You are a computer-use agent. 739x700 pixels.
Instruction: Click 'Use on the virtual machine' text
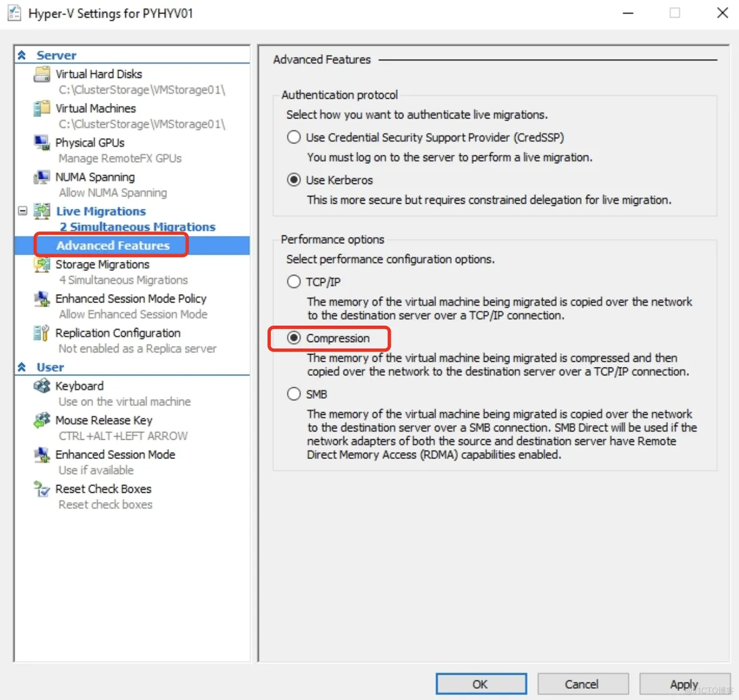coord(125,402)
